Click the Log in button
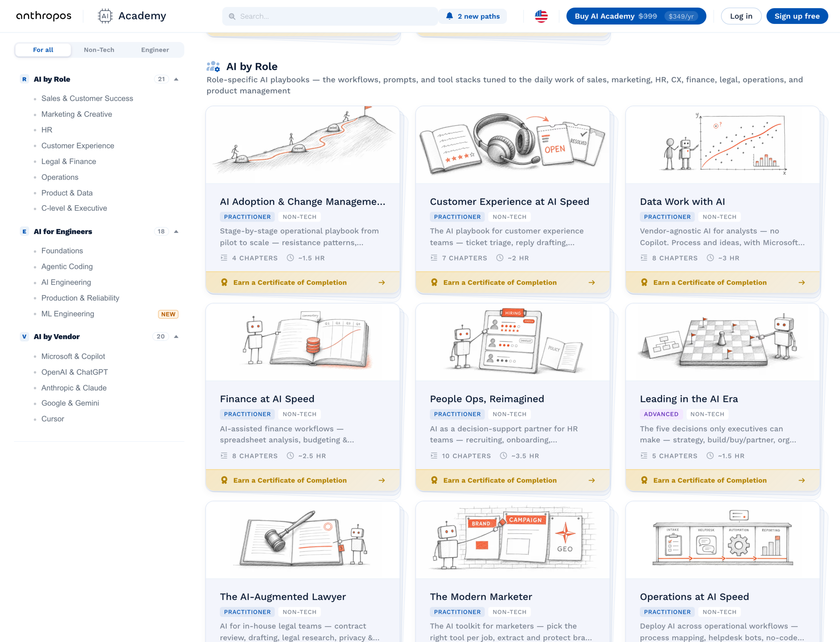 (741, 16)
